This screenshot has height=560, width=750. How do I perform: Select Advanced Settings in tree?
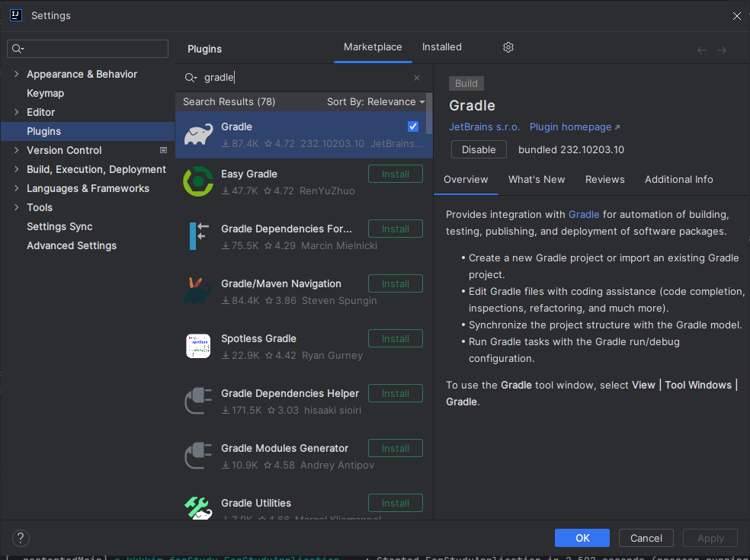72,245
